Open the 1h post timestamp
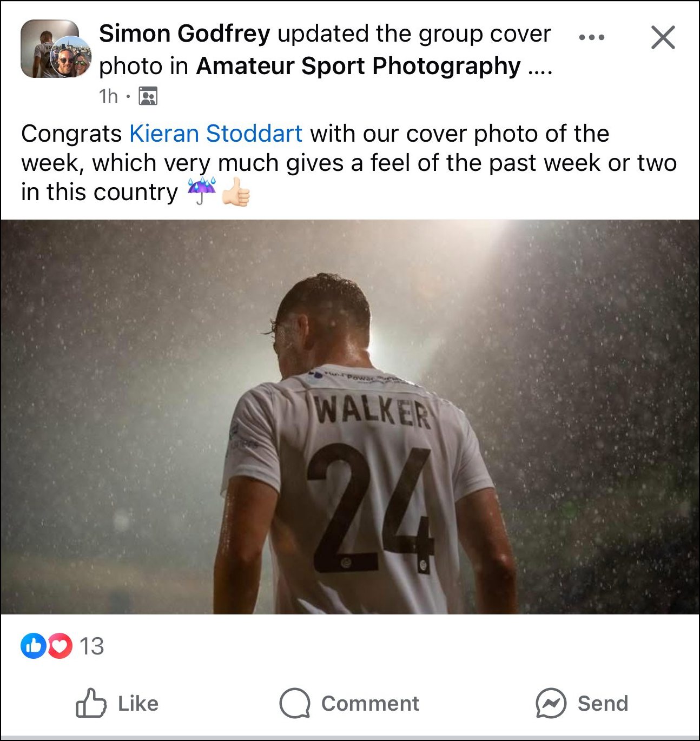The height and width of the screenshot is (741, 700). point(108,96)
